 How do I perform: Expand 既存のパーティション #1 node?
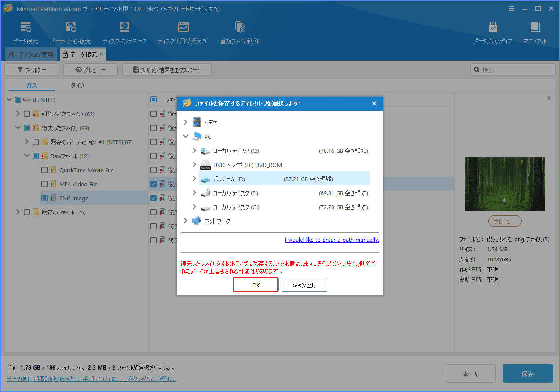tap(27, 142)
